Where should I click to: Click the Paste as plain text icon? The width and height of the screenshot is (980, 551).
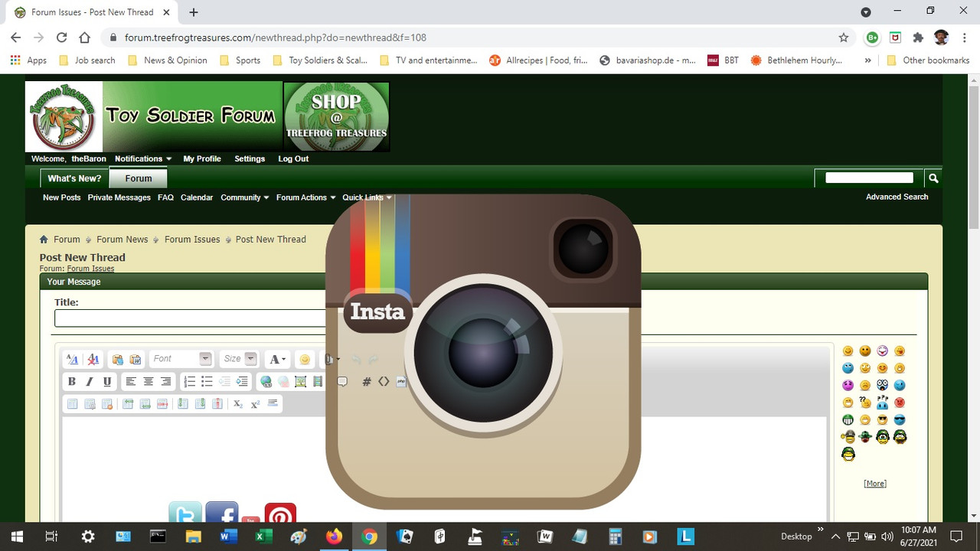click(x=117, y=359)
